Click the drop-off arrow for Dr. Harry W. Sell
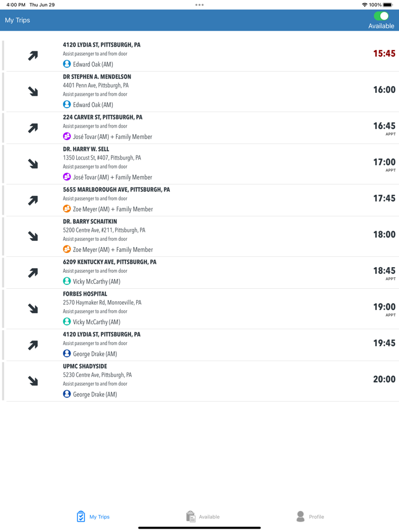Viewport: 399px width, 532px height. click(x=32, y=163)
